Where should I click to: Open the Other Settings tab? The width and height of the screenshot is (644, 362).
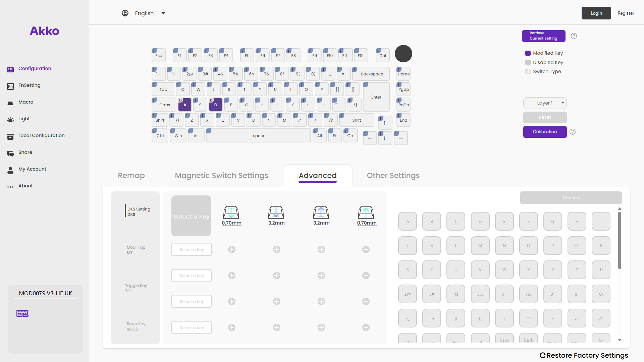393,175
